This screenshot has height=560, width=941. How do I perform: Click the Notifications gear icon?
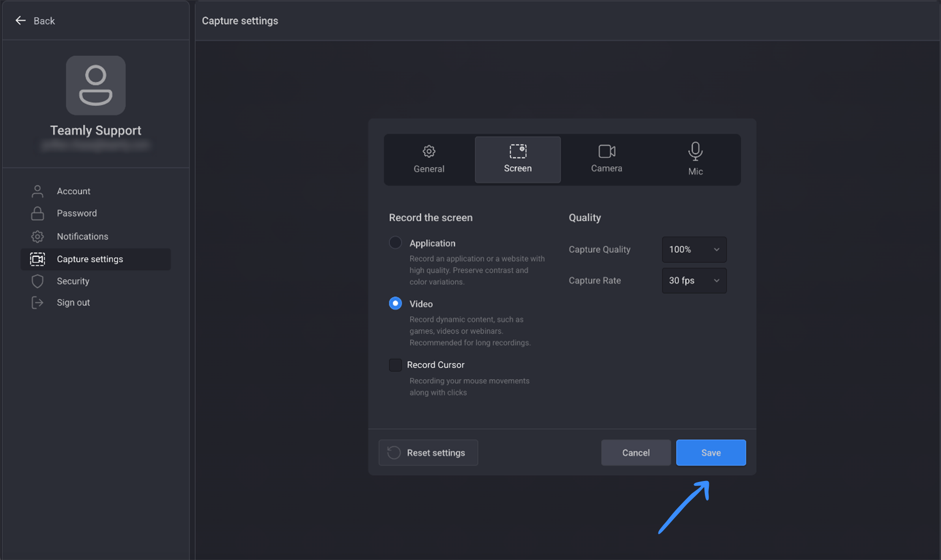pos(38,237)
